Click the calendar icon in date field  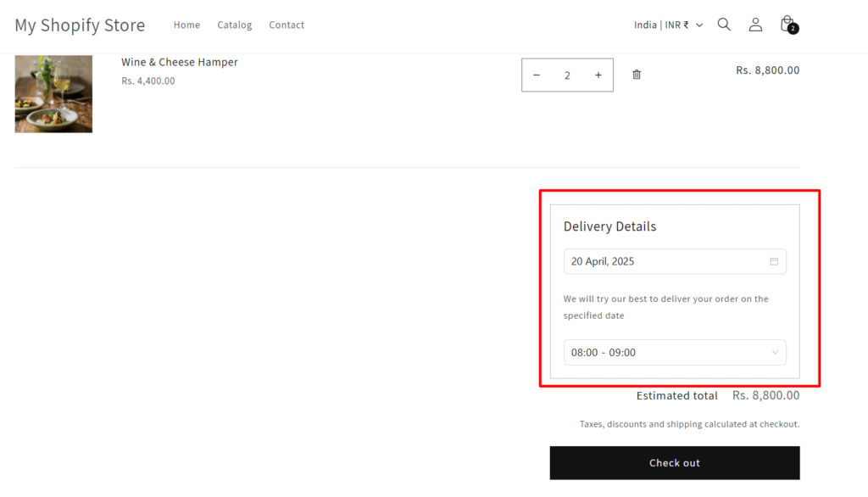pos(774,261)
